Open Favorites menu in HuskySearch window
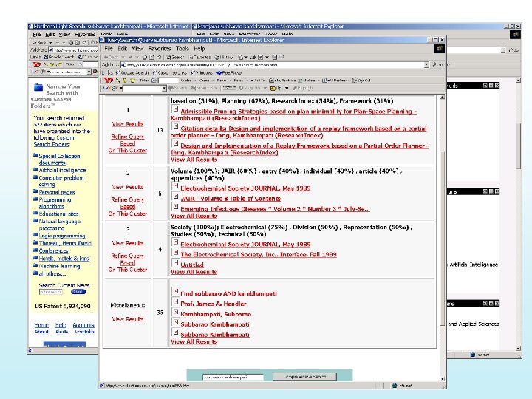 pyautogui.click(x=160, y=49)
